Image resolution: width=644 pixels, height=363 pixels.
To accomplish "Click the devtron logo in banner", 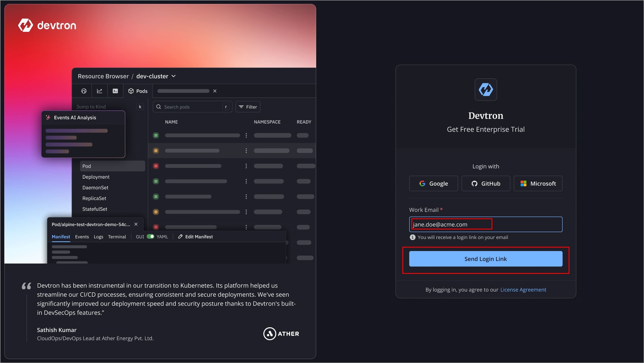I will pyautogui.click(x=47, y=25).
